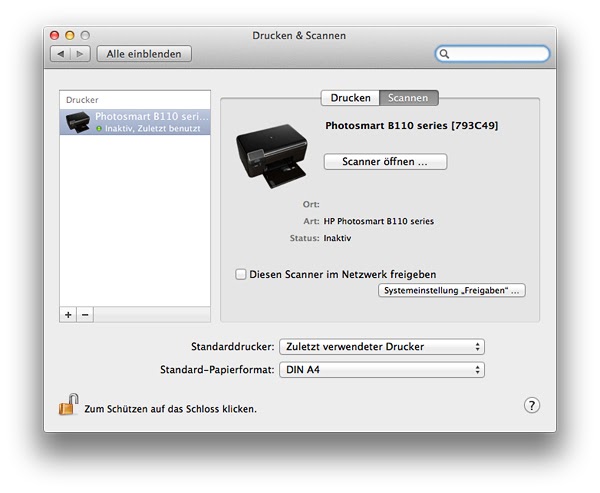Click the "Zum Schützen auf das Schloss klicken." text
The image size is (600, 493).
[170, 409]
